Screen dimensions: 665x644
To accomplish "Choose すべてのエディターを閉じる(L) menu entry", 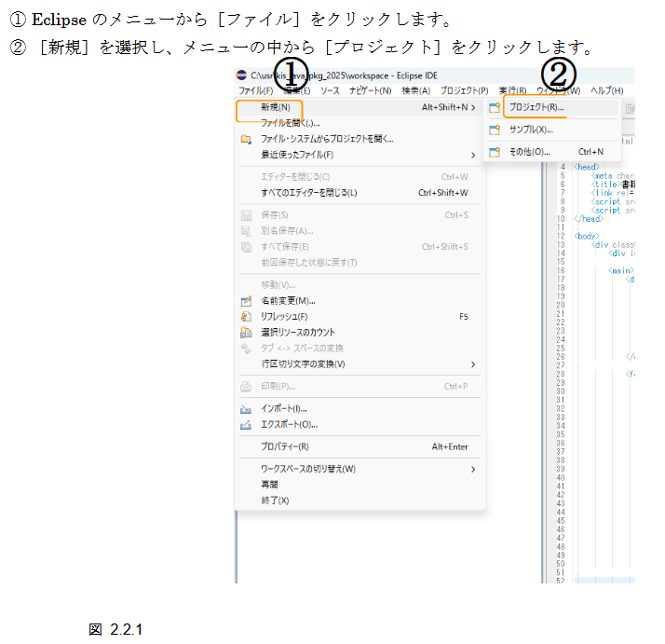I will coord(309,193).
